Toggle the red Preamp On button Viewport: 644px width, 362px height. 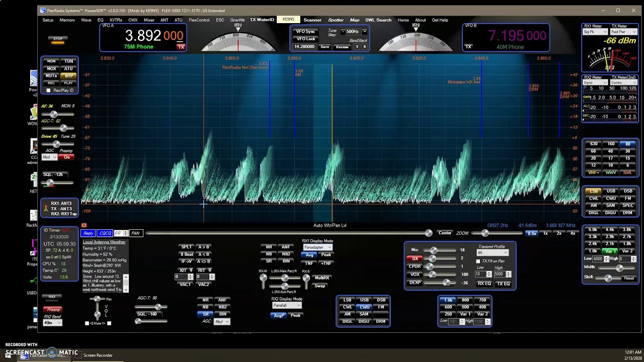pos(67,157)
